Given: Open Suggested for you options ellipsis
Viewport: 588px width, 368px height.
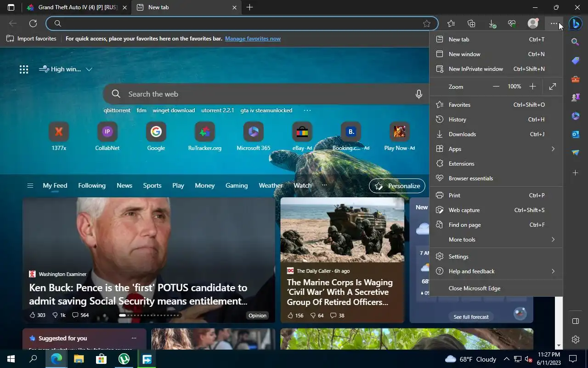Looking at the screenshot, I should 134,338.
